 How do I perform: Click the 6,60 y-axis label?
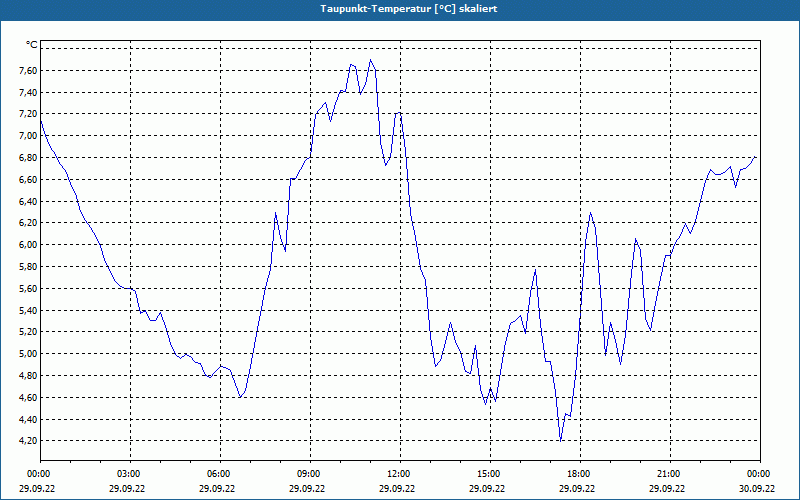pyautogui.click(x=28, y=180)
